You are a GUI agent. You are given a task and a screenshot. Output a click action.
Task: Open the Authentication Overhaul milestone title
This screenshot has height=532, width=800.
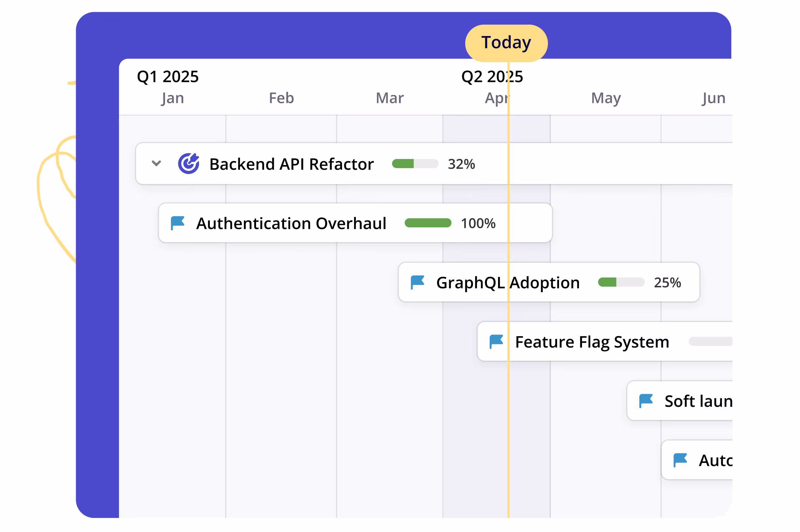coord(291,224)
